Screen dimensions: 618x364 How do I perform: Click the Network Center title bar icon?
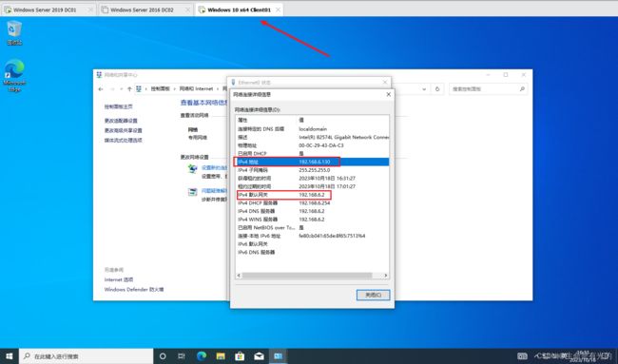pos(99,74)
